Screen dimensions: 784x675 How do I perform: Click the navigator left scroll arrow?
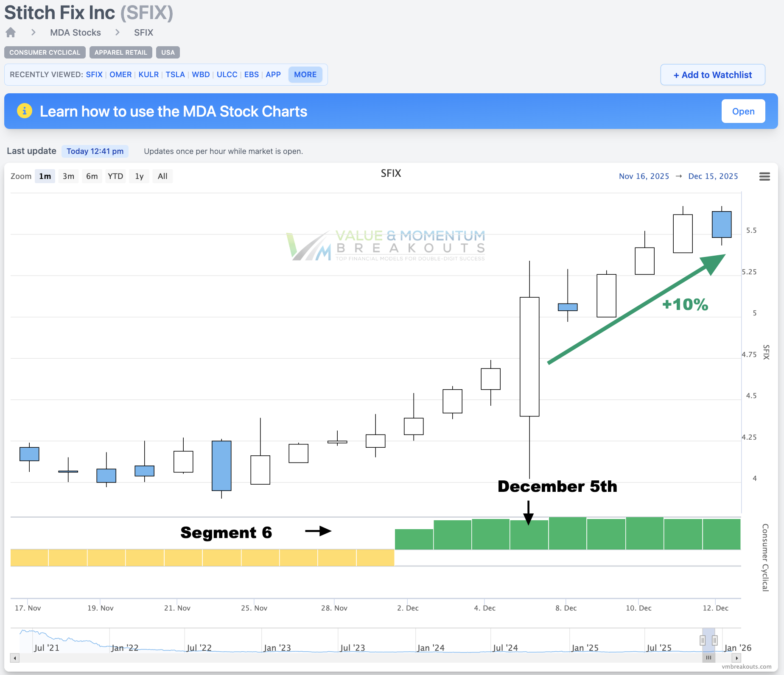(15, 658)
